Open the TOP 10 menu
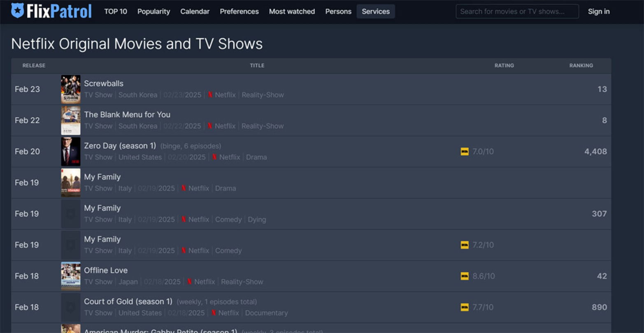This screenshot has height=333, width=644. tap(116, 12)
